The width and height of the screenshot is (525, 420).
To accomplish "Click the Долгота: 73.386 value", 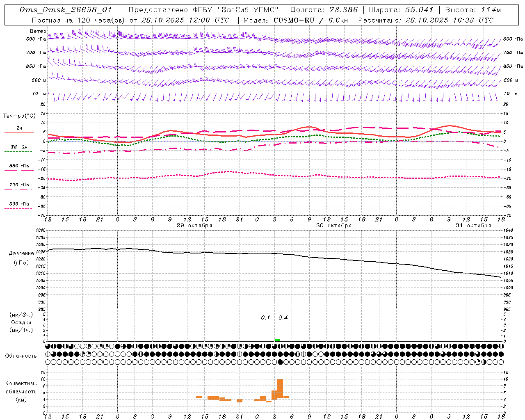I will pos(324,10).
